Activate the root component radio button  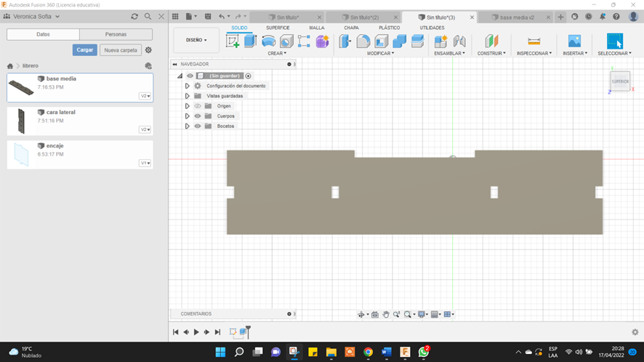click(x=248, y=76)
